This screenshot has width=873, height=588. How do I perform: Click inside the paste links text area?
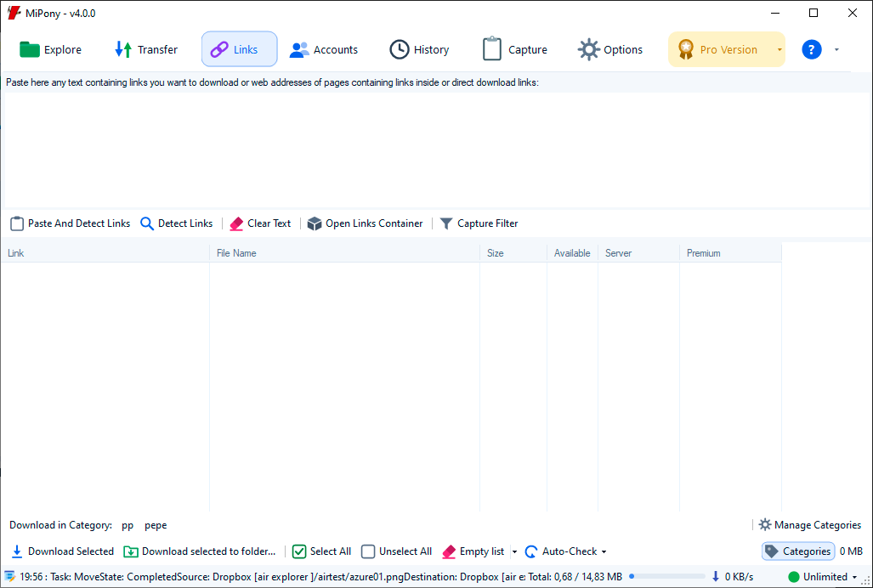(x=436, y=149)
